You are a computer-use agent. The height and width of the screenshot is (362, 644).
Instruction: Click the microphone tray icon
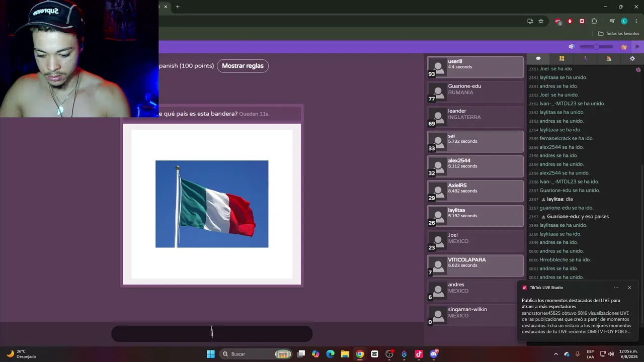tap(578, 354)
